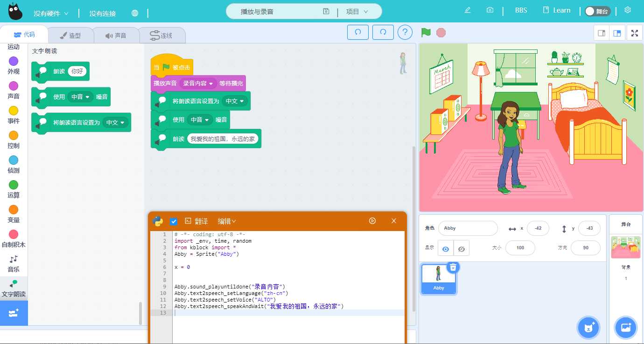Switch to the small stage layout

tap(602, 33)
